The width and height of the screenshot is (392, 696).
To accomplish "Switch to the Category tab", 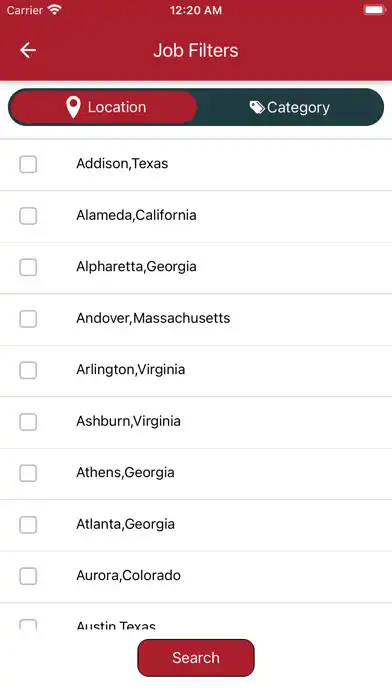I will coord(290,107).
